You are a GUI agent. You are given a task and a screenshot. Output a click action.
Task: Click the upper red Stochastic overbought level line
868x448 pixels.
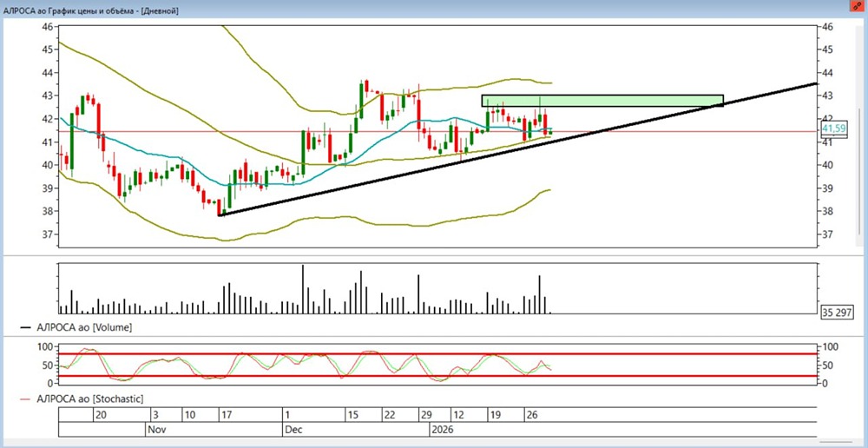pos(437,354)
